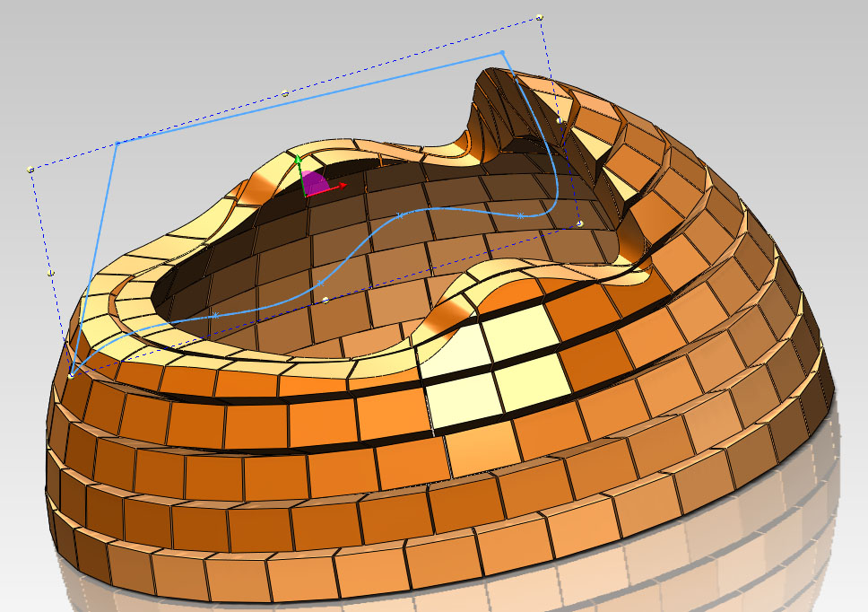Click the long straight blue sketch line at top
868x612 pixels.
coord(309,98)
